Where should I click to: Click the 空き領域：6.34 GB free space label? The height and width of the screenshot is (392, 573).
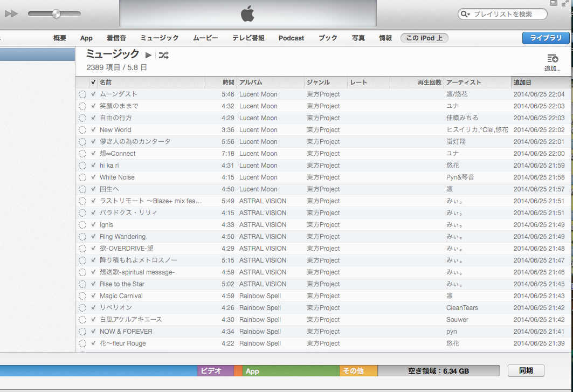pos(439,371)
